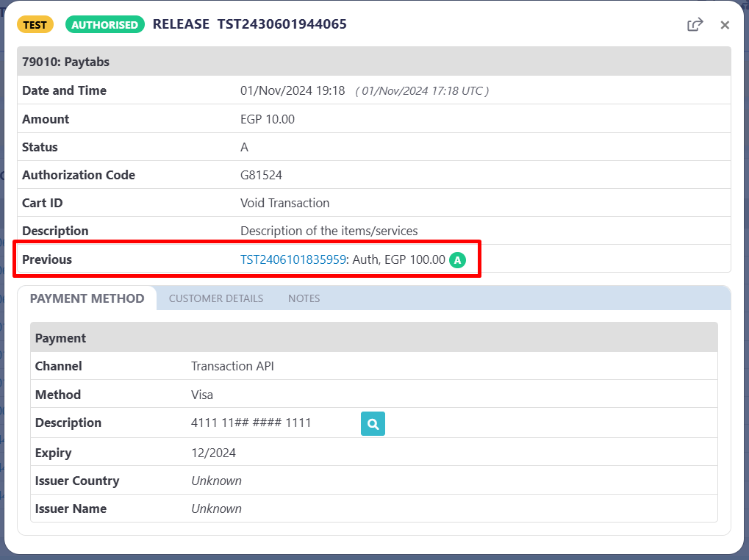This screenshot has width=749, height=560.
Task: Click the Channel label
Action: click(x=59, y=366)
